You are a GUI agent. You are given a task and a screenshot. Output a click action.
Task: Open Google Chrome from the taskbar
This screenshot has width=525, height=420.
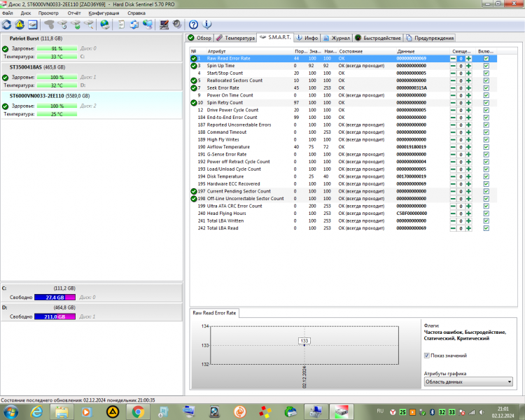pyautogui.click(x=138, y=412)
